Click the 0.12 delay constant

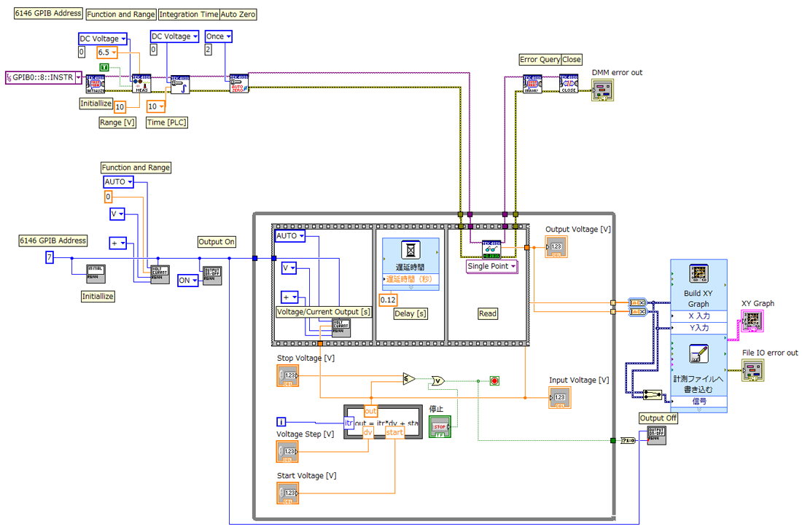pyautogui.click(x=388, y=300)
